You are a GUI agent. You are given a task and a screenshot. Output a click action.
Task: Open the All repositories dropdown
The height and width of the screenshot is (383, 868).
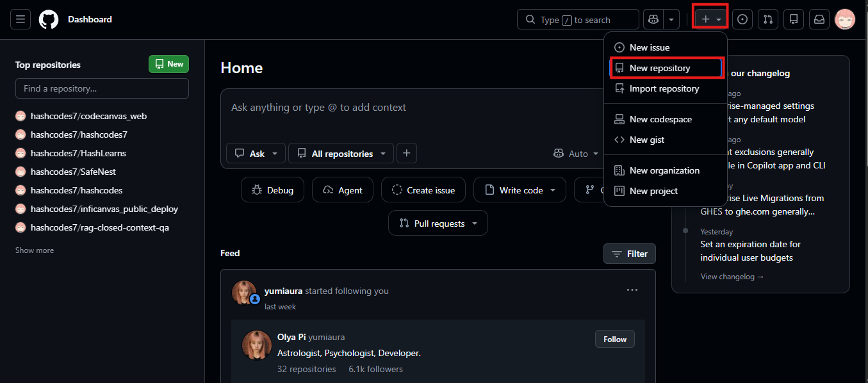point(341,154)
